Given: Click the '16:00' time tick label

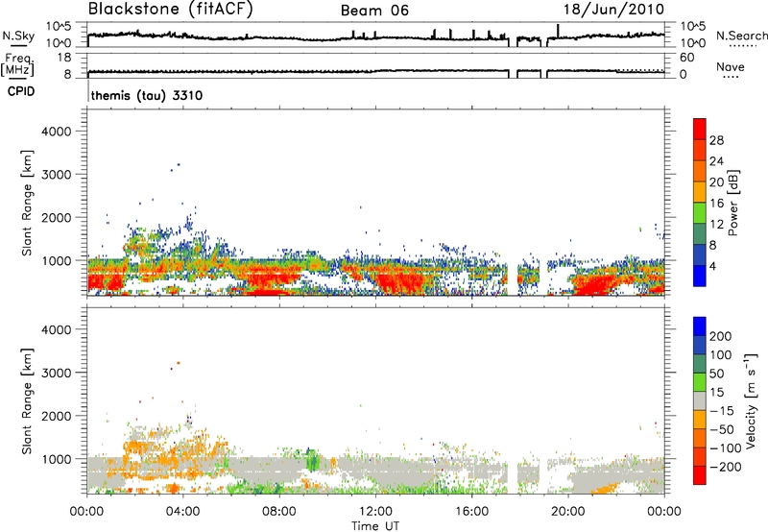Looking at the screenshot, I should 471,512.
